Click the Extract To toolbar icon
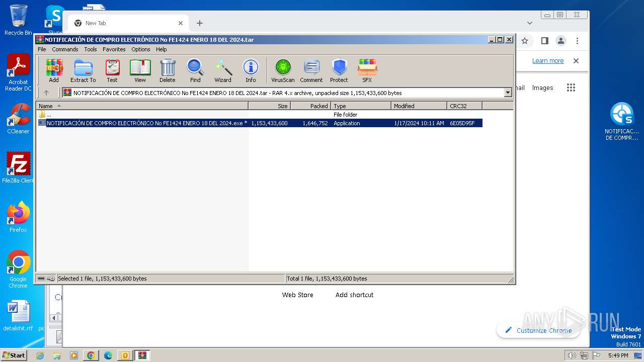Screen dimensions: 644x362 pyautogui.click(x=83, y=70)
